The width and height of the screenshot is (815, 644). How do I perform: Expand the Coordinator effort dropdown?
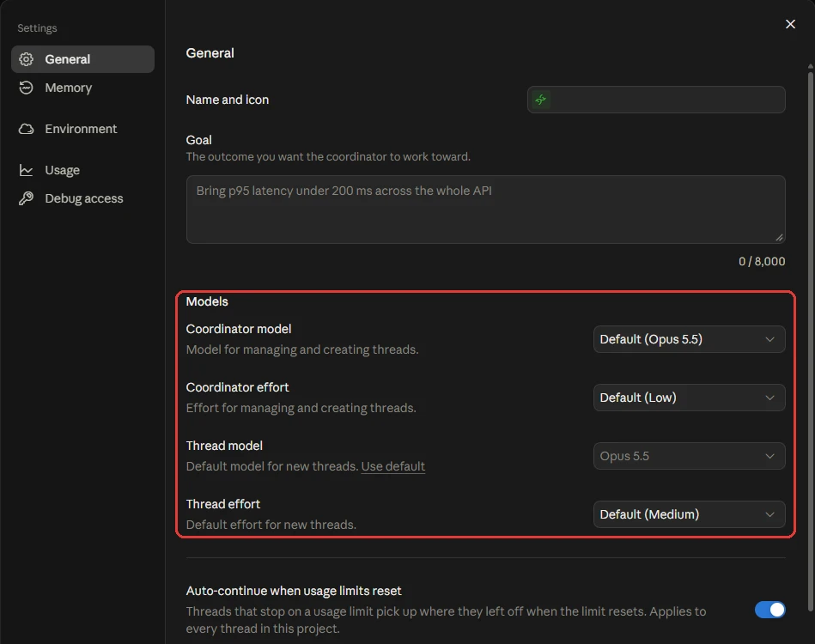(x=690, y=398)
